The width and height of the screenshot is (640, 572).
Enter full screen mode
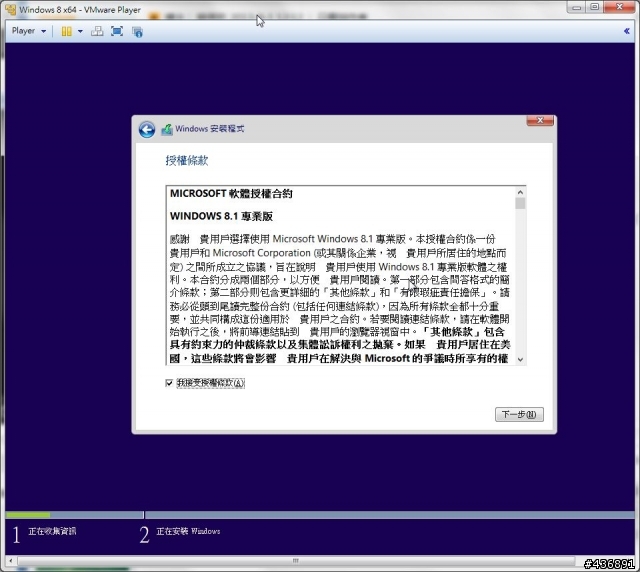click(x=117, y=31)
